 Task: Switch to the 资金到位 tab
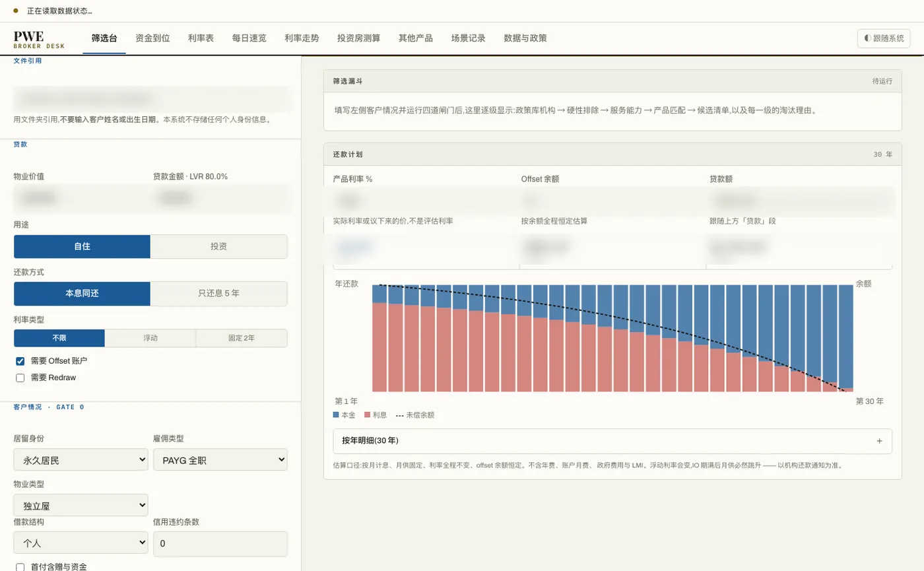(152, 38)
